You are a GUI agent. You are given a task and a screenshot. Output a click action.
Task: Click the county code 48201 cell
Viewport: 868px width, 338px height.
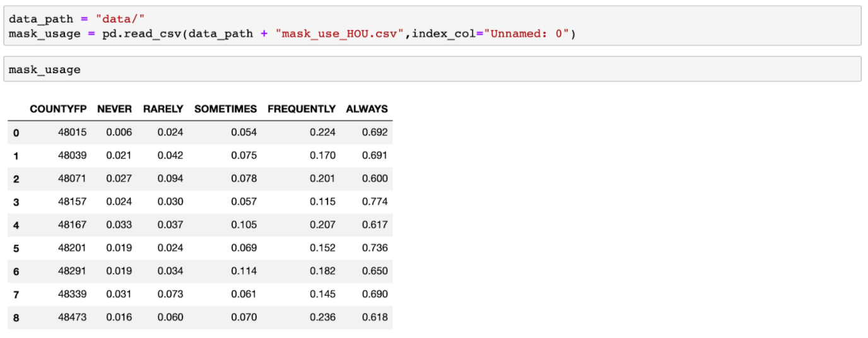pyautogui.click(x=72, y=248)
